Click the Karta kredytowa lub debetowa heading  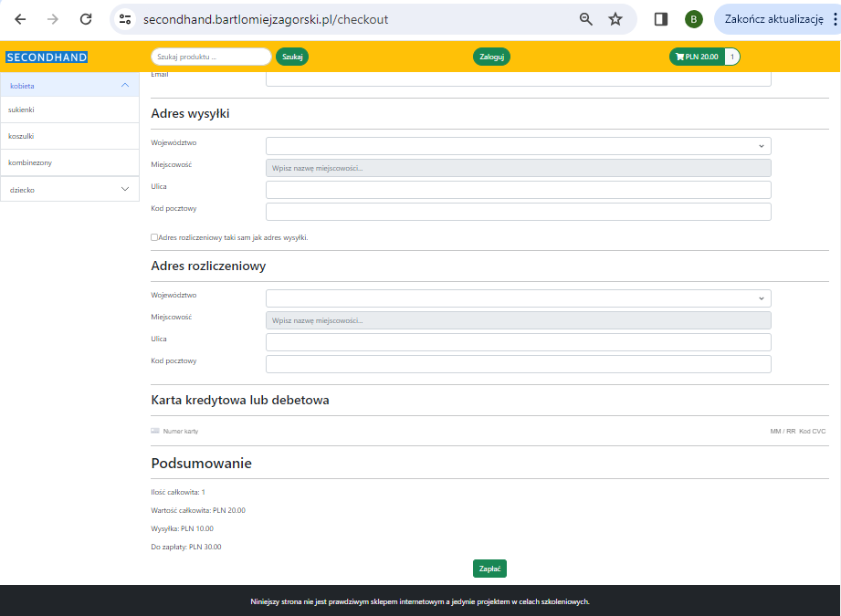[x=240, y=400]
